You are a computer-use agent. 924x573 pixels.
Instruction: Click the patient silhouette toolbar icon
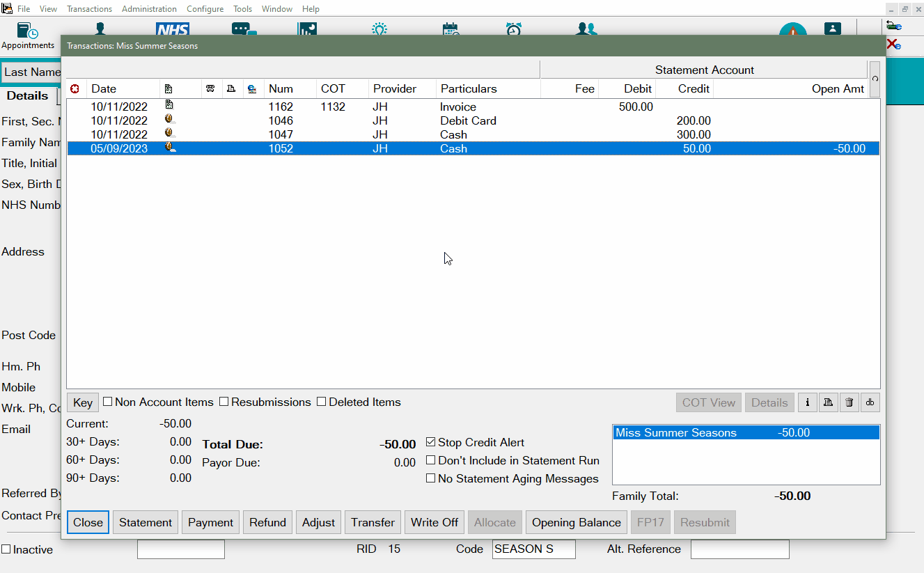pos(100,29)
